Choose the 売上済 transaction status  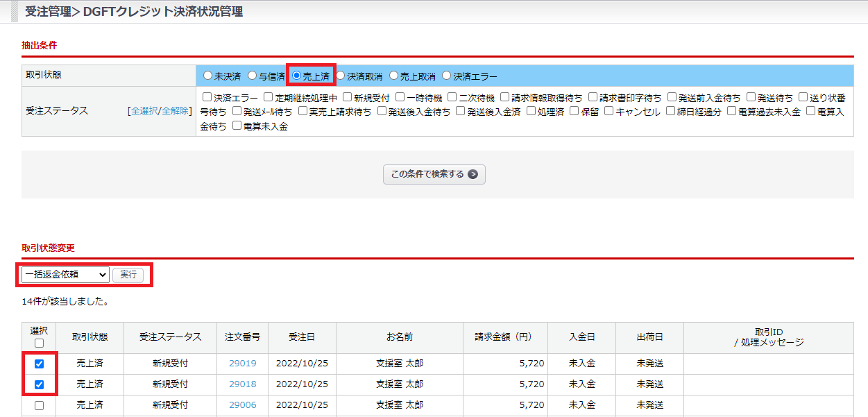[297, 76]
